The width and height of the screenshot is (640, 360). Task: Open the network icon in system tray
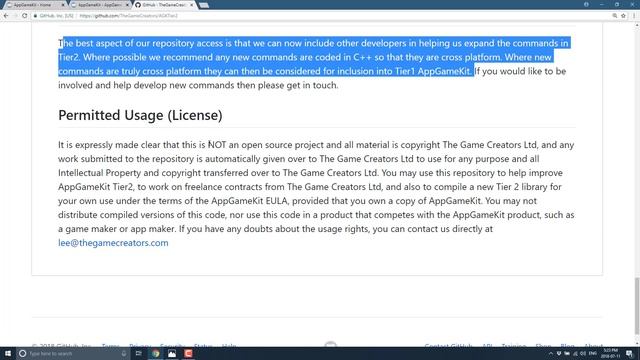click(x=575, y=353)
